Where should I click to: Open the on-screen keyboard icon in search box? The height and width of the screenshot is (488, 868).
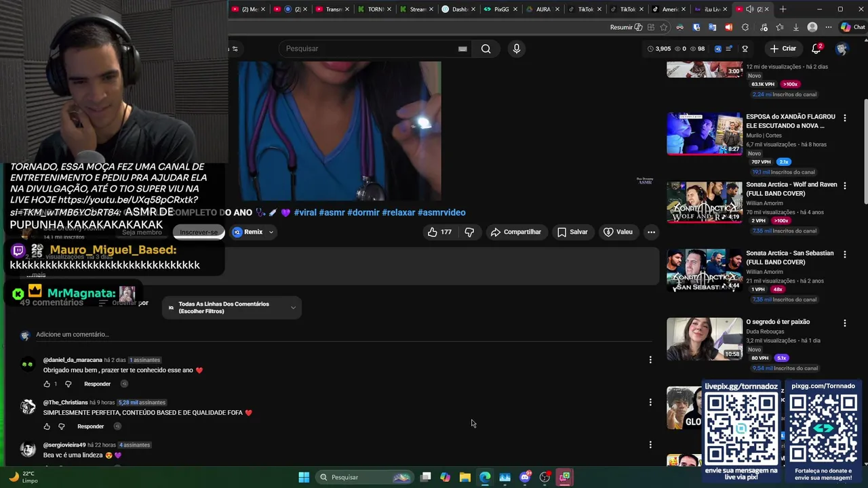pos(462,49)
